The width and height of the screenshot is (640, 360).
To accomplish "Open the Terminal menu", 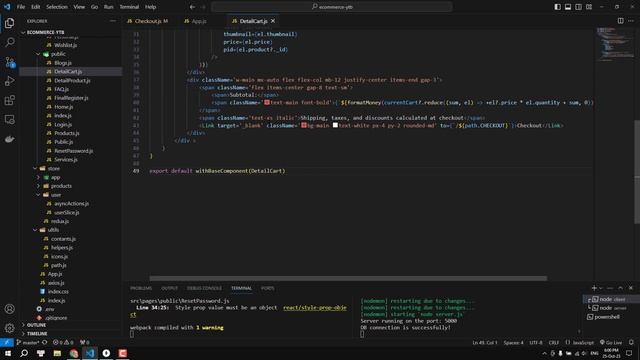I will click(129, 7).
